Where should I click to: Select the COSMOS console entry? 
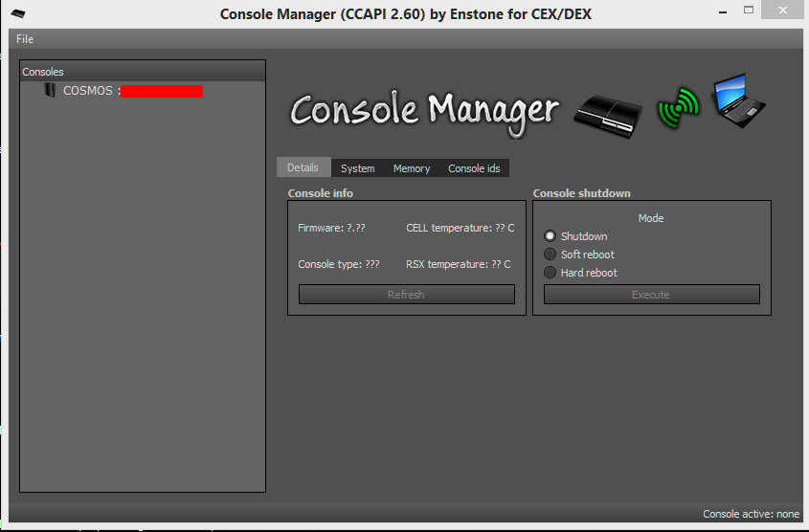coord(90,91)
